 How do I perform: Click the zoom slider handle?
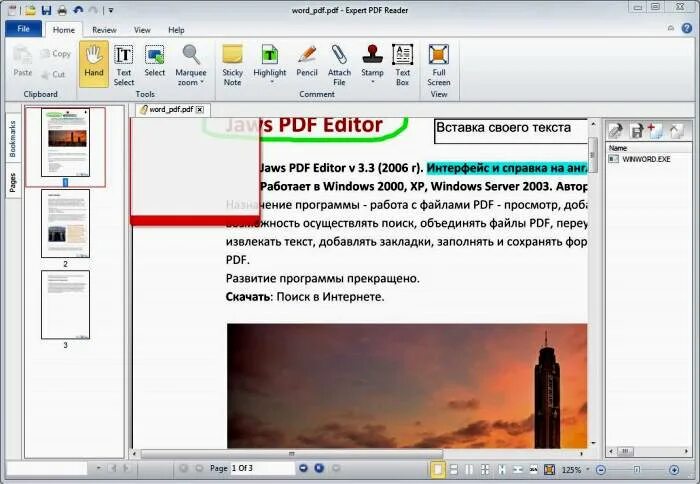pyautogui.click(x=637, y=470)
